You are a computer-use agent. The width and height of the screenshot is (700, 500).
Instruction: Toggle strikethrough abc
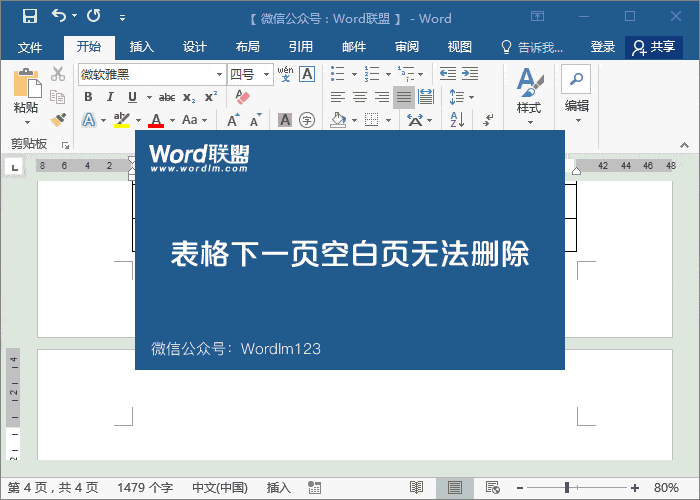click(x=167, y=97)
